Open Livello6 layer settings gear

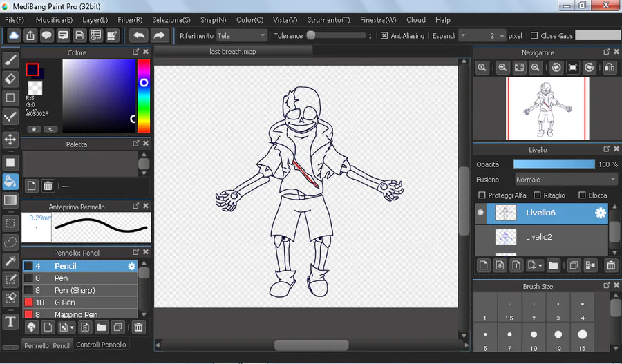600,213
